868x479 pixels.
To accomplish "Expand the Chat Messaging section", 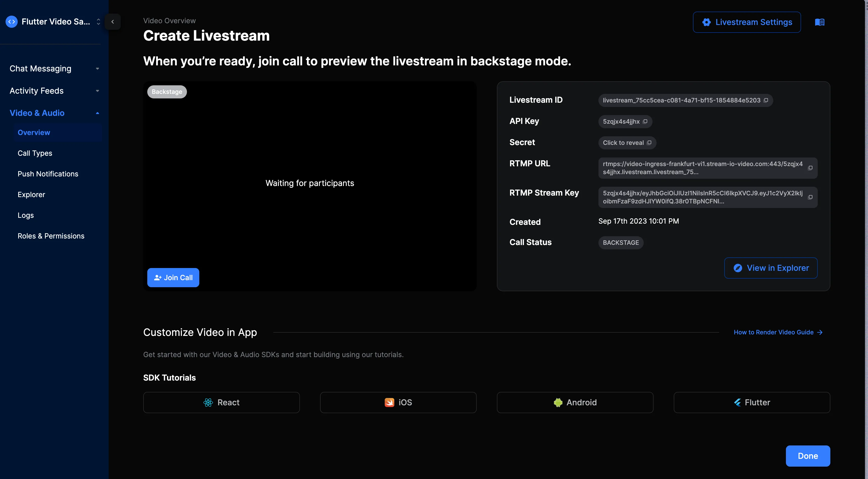I will click(x=54, y=69).
